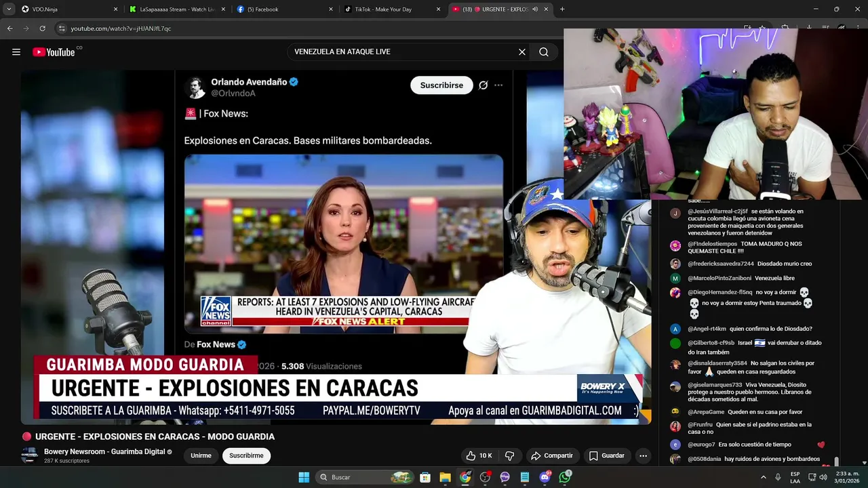Image resolution: width=868 pixels, height=488 pixels.
Task: Click chat message from @disnaldaserraty3584
Action: (751, 367)
